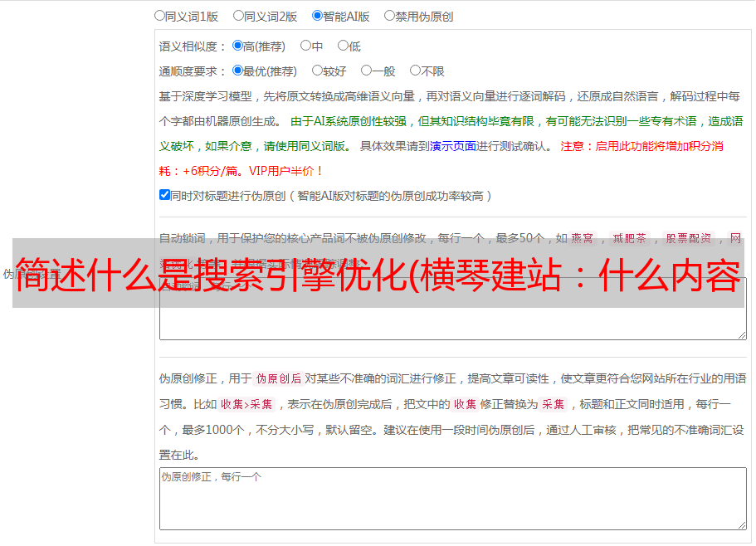Image resolution: width=756 pixels, height=546 pixels.
Task: Click the 减肥茶 example tag
Action: pyautogui.click(x=630, y=238)
